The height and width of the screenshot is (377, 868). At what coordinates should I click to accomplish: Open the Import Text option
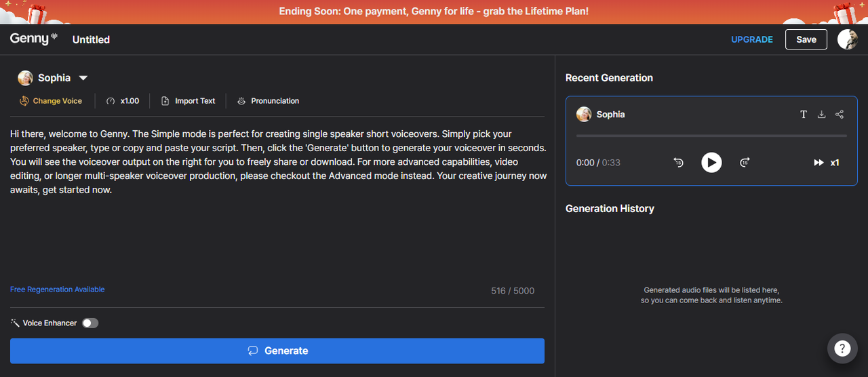(x=188, y=101)
